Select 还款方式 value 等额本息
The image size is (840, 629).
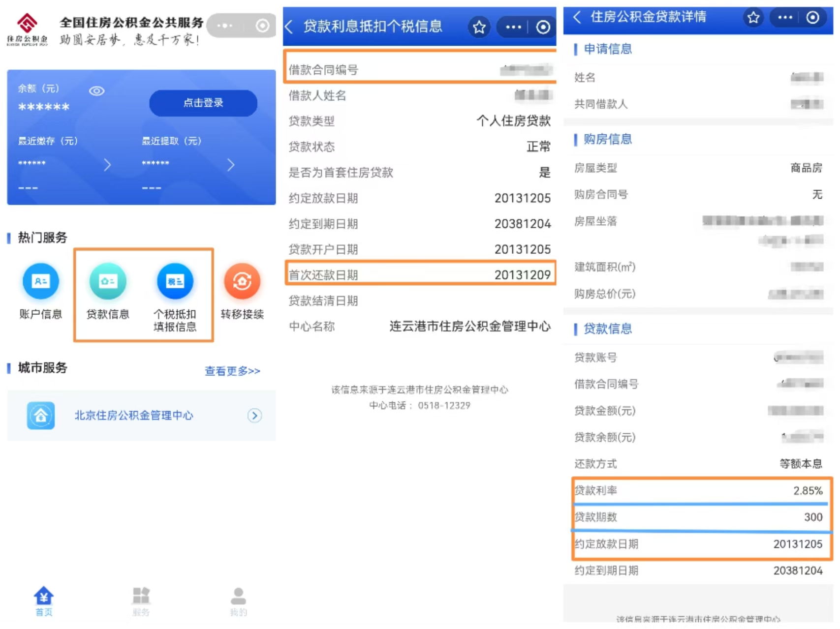tap(801, 464)
